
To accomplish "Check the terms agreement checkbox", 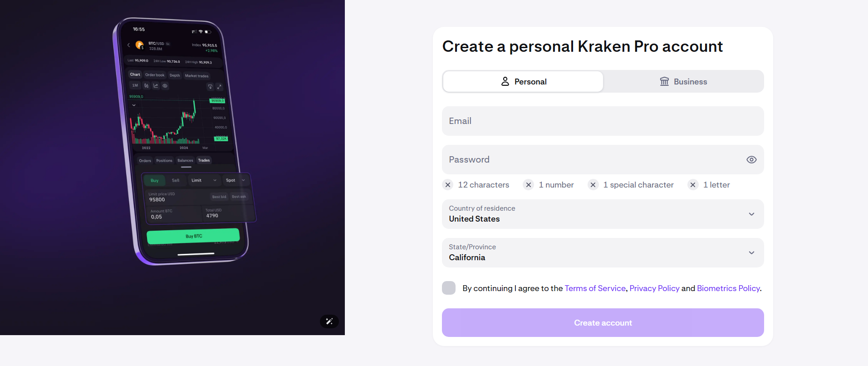I will (449, 288).
